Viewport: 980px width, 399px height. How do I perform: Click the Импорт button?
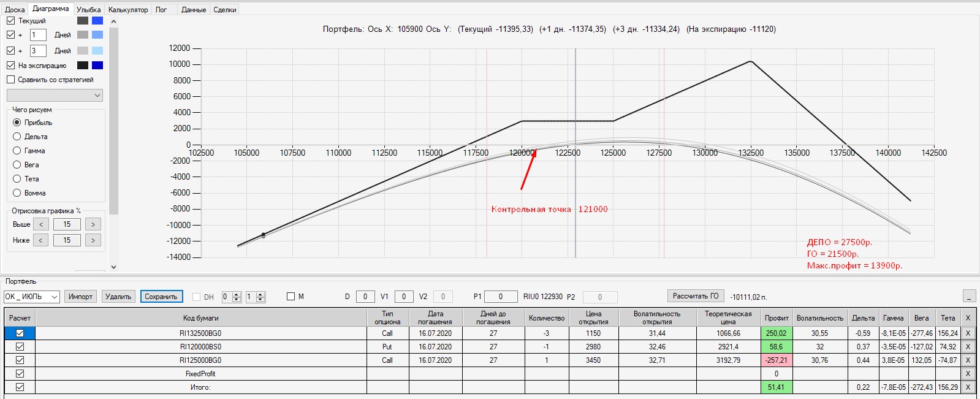pos(80,297)
